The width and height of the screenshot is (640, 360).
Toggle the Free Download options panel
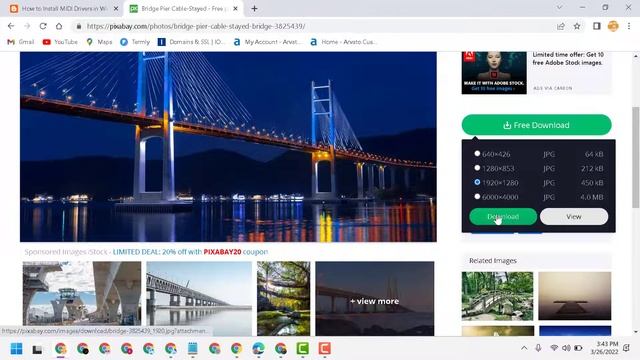click(x=536, y=125)
